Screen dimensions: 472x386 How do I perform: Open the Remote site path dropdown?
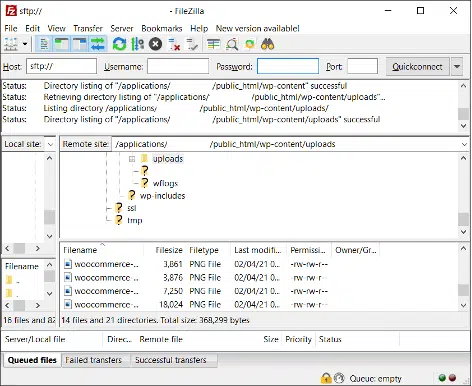[464, 144]
